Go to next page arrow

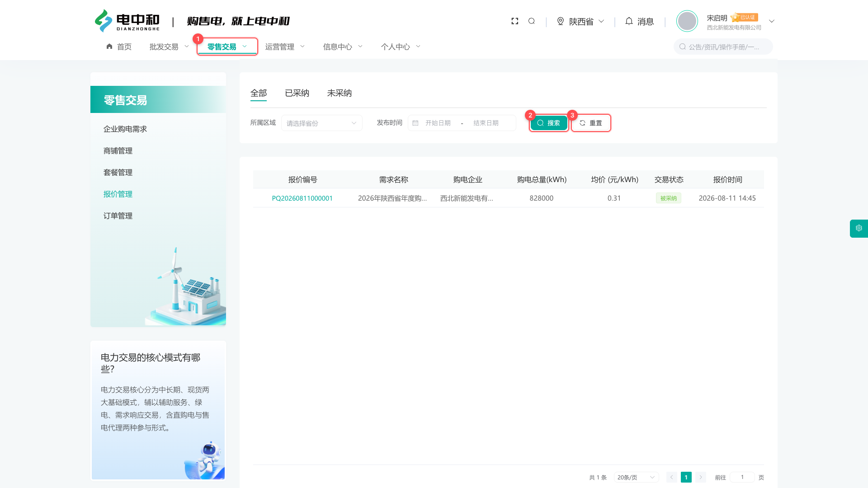click(x=701, y=477)
